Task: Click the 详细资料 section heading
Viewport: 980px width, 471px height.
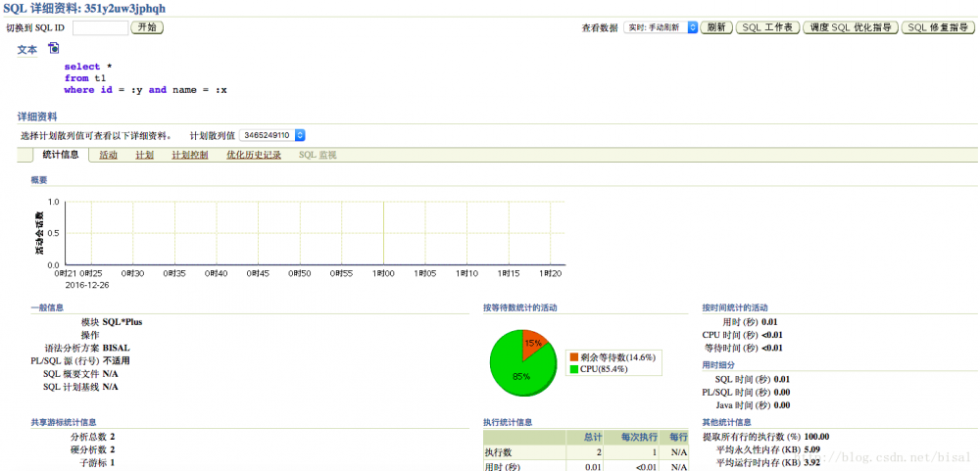Action: pos(37,117)
